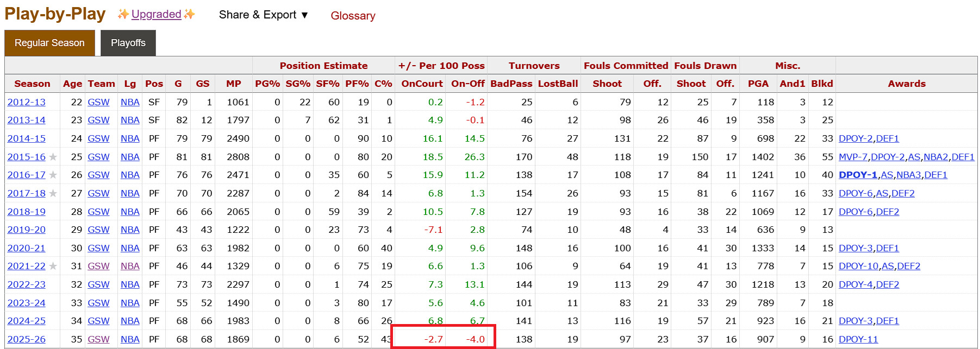
Task: Switch to the Playoffs tab
Action: click(x=128, y=43)
